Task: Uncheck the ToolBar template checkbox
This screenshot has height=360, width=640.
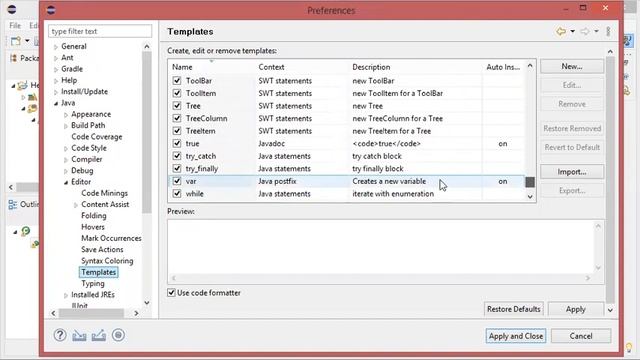Action: (177, 80)
